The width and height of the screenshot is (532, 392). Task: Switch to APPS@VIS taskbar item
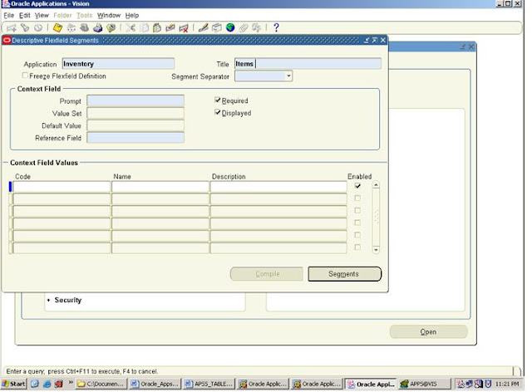[423, 384]
